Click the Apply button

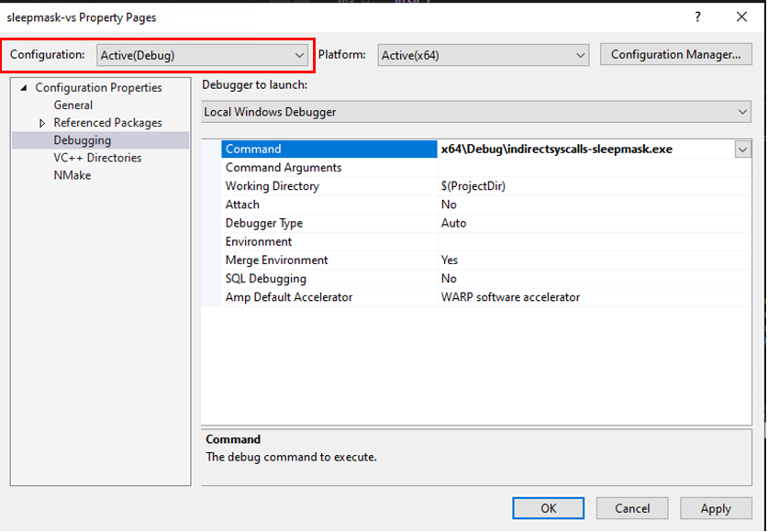coord(716,508)
